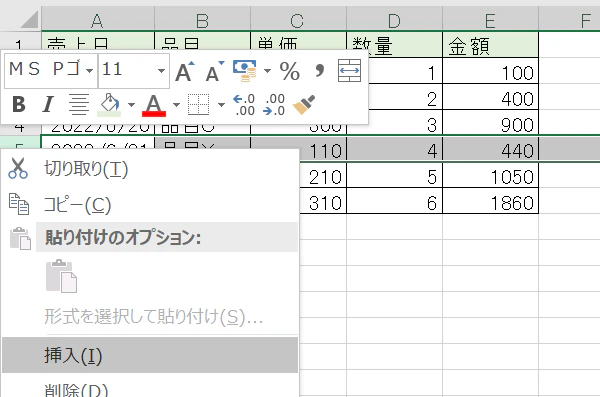Increase font size with the large A icon
600x397 pixels.
coord(185,71)
